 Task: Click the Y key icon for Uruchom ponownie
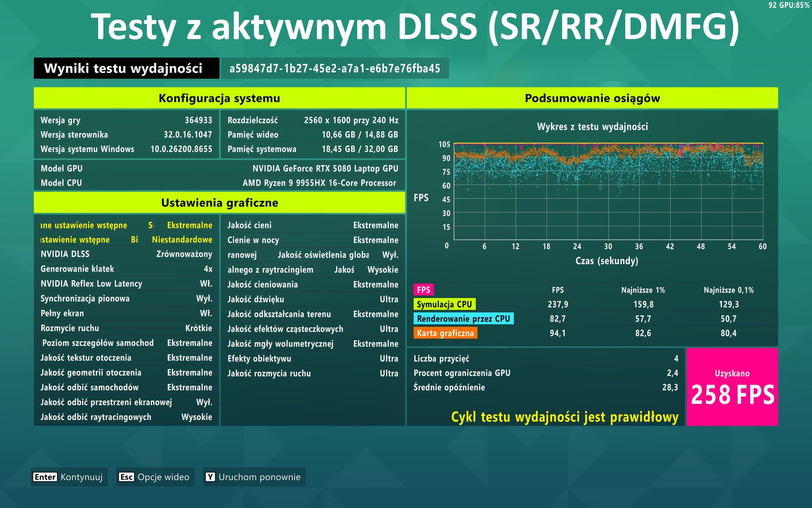pyautogui.click(x=210, y=477)
